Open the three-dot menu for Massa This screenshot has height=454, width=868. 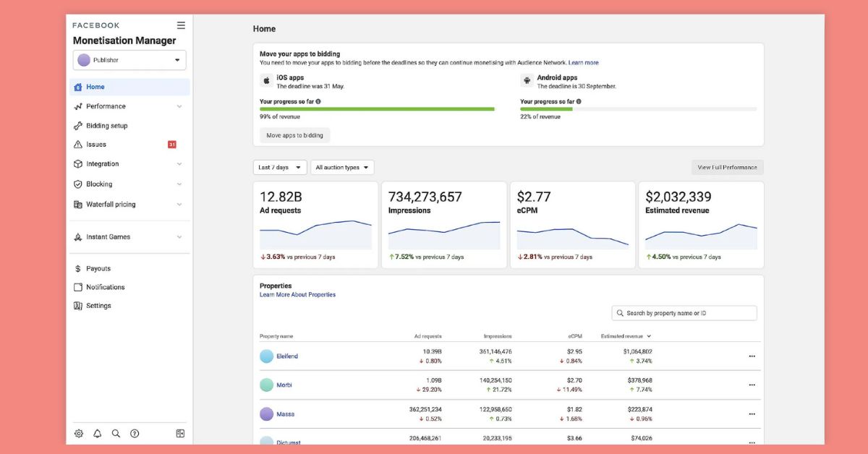752,414
